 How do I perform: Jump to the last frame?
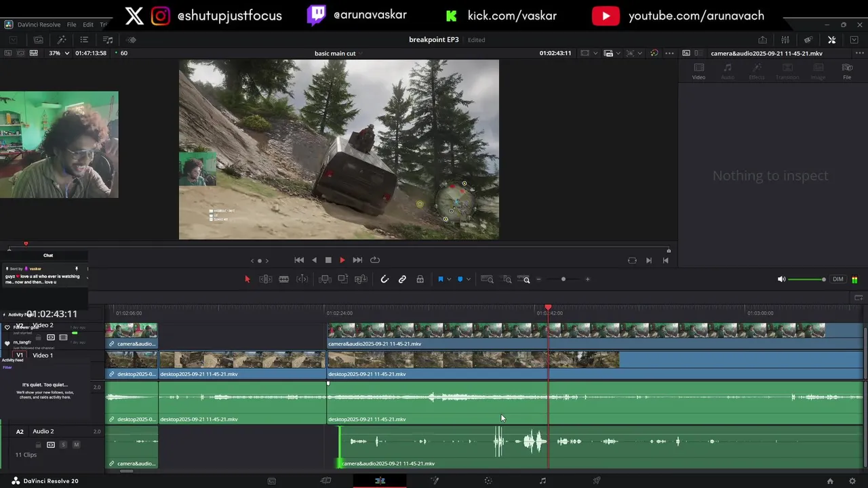click(x=357, y=260)
